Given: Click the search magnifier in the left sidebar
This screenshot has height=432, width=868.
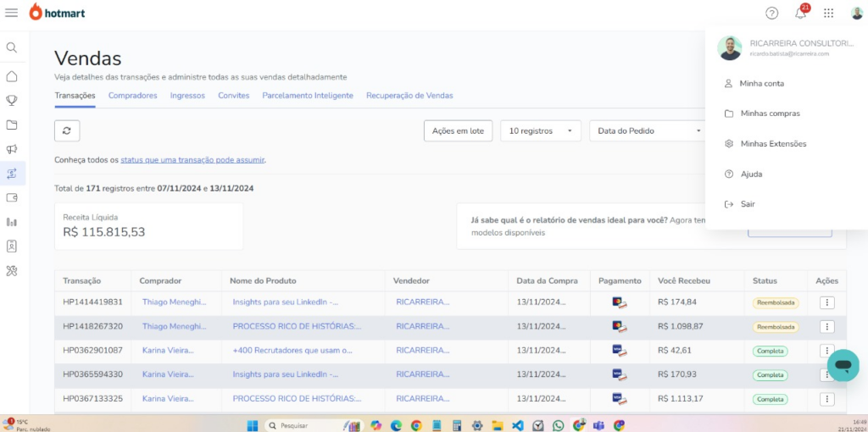Looking at the screenshot, I should [12, 47].
